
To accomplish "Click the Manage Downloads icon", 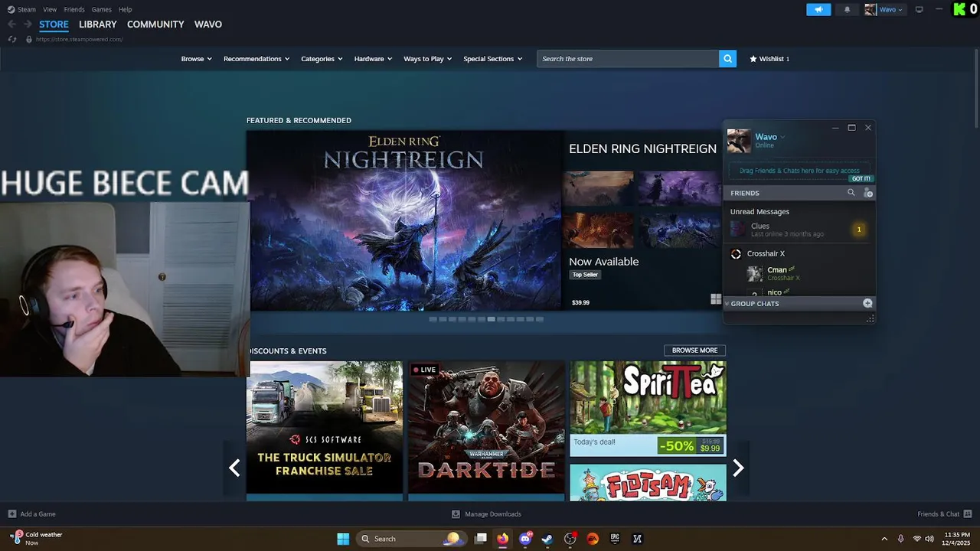I will tap(456, 514).
